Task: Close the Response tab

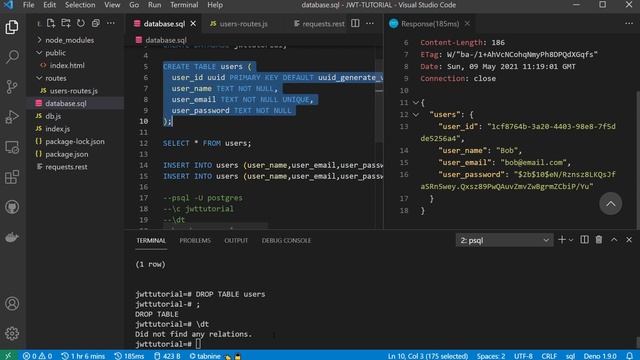Action: [x=467, y=24]
